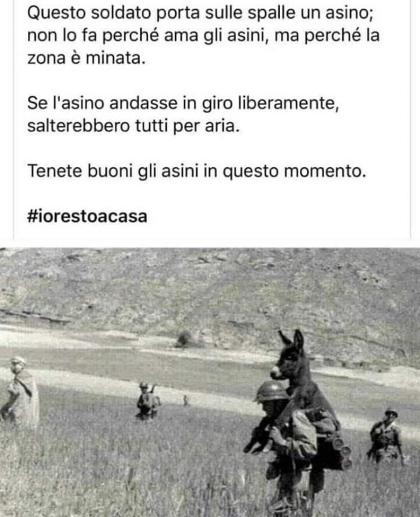Image resolution: width=420 pixels, height=517 pixels.
Task: Click the lone bush on the hillside
Action: tap(184, 339)
